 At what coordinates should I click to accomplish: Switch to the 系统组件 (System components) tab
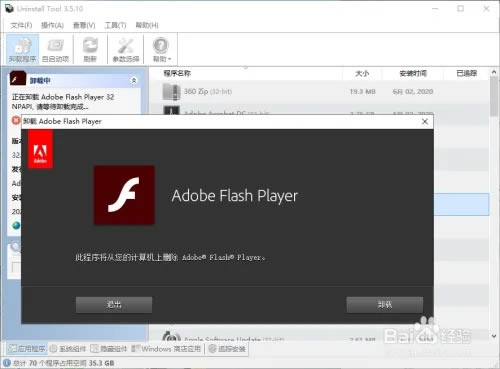(x=68, y=349)
